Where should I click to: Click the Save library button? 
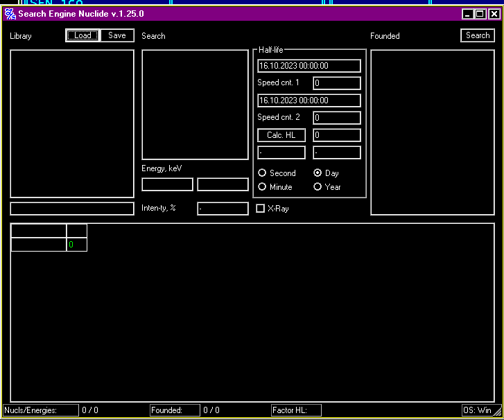point(117,35)
